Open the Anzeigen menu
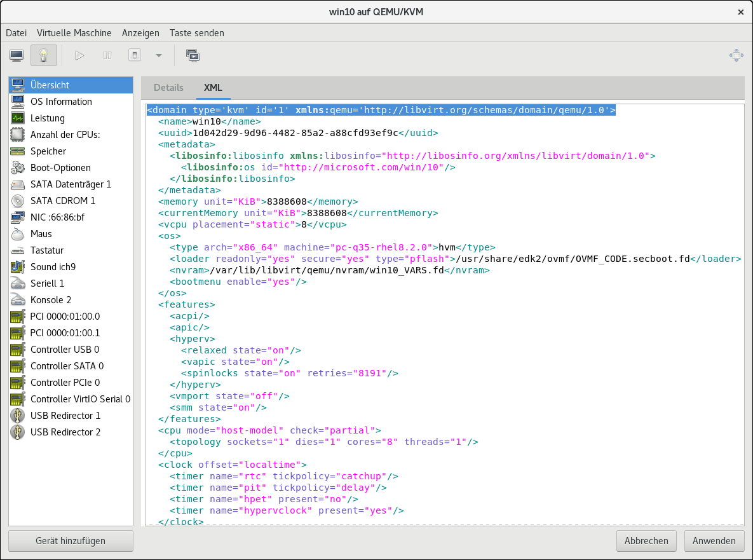 click(x=140, y=32)
